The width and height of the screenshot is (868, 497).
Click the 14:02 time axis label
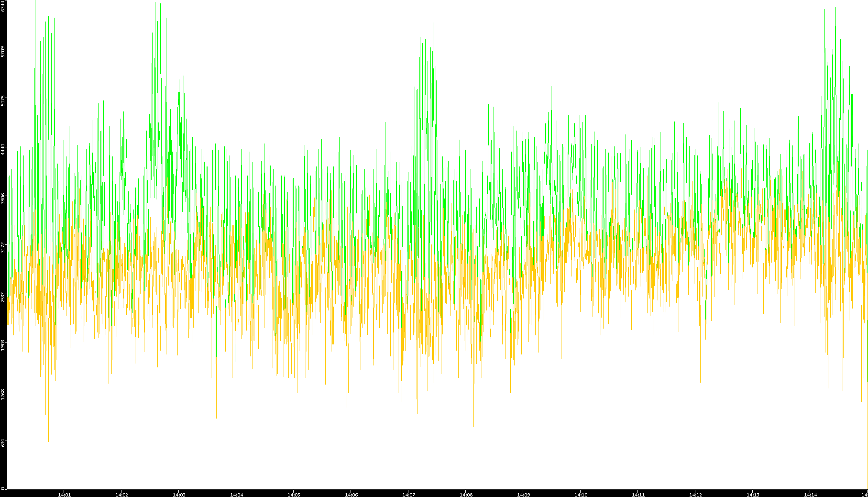pos(121,495)
